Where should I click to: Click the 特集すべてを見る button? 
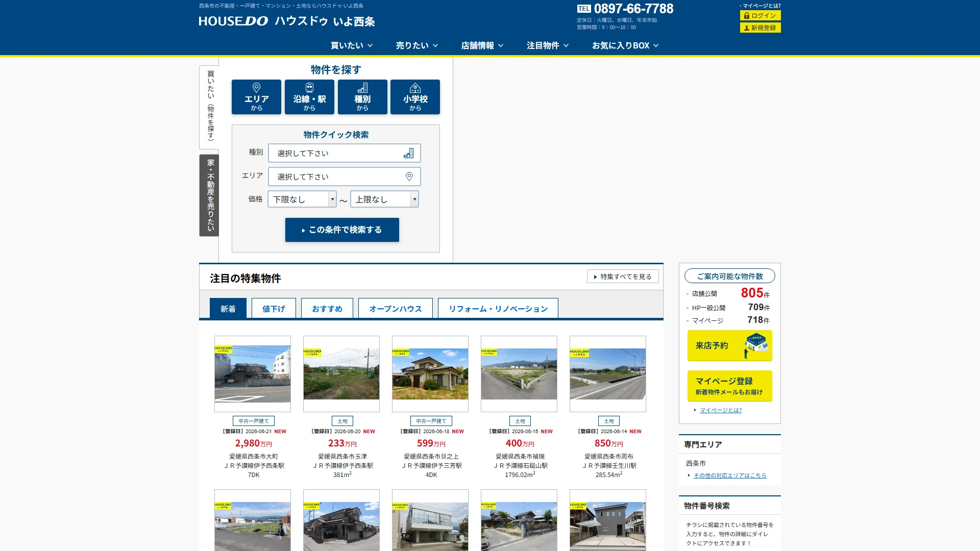pyautogui.click(x=623, y=277)
